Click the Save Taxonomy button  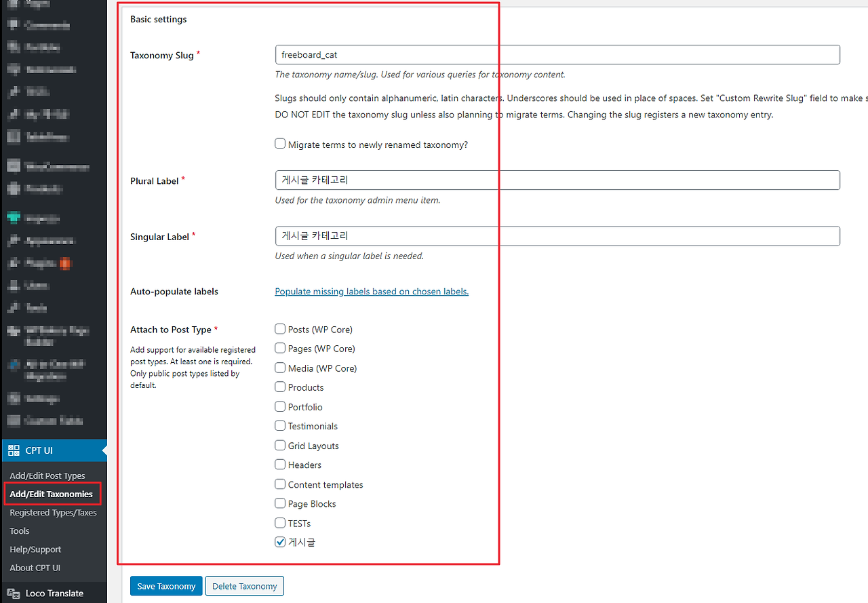click(x=166, y=586)
